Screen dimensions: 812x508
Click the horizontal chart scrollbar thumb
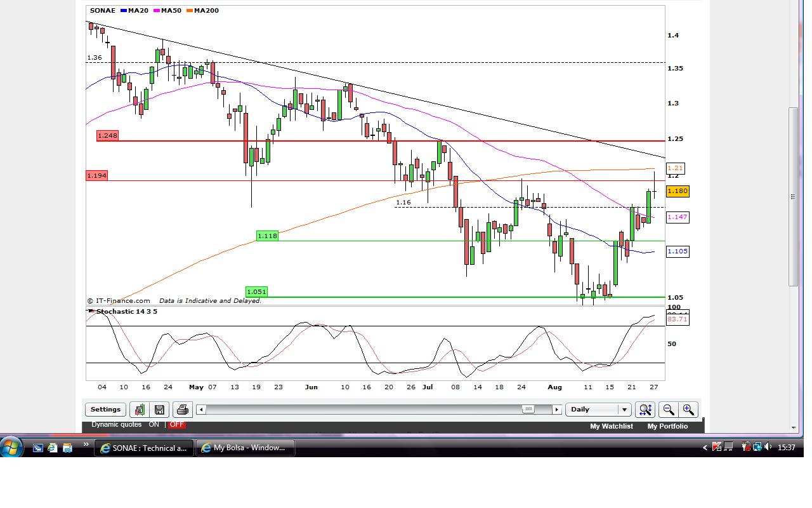(528, 410)
